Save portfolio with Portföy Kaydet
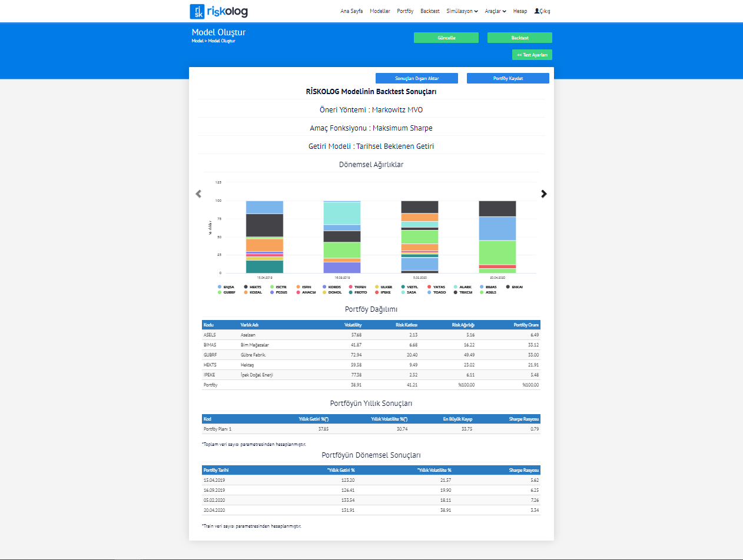Viewport: 743px width, 560px height. (508, 78)
